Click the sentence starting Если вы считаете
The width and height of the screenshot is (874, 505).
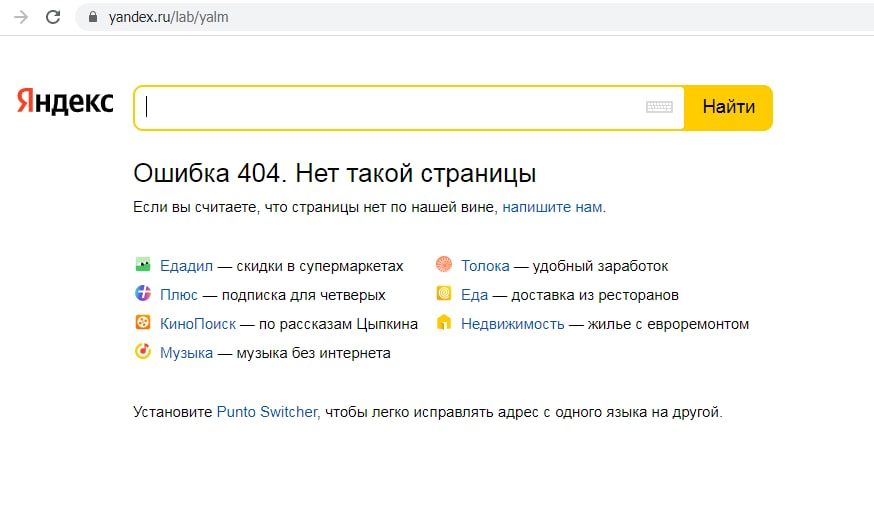coord(370,207)
